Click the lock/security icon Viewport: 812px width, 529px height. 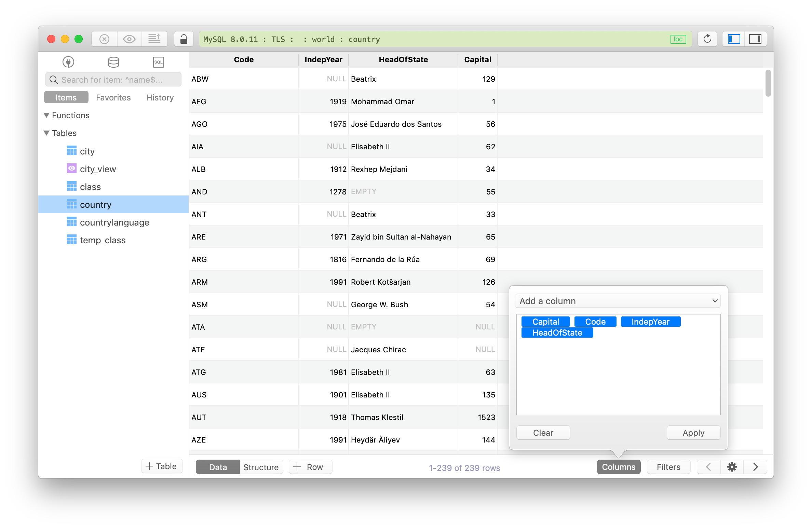[182, 39]
